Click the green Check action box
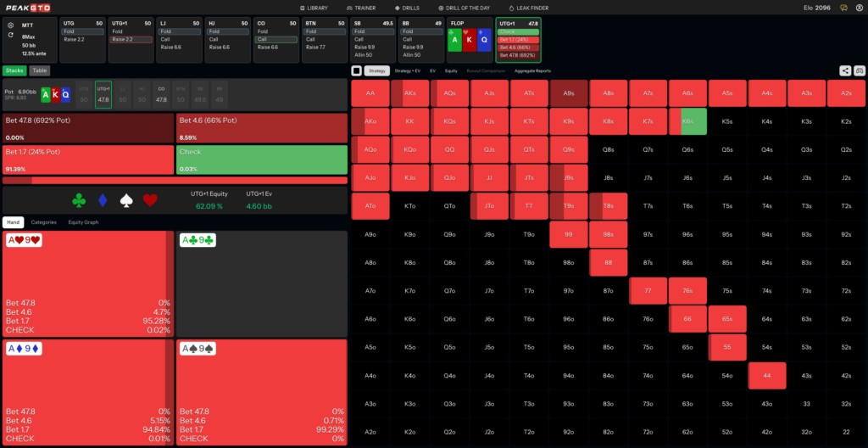This screenshot has width=868, height=448. tap(262, 160)
